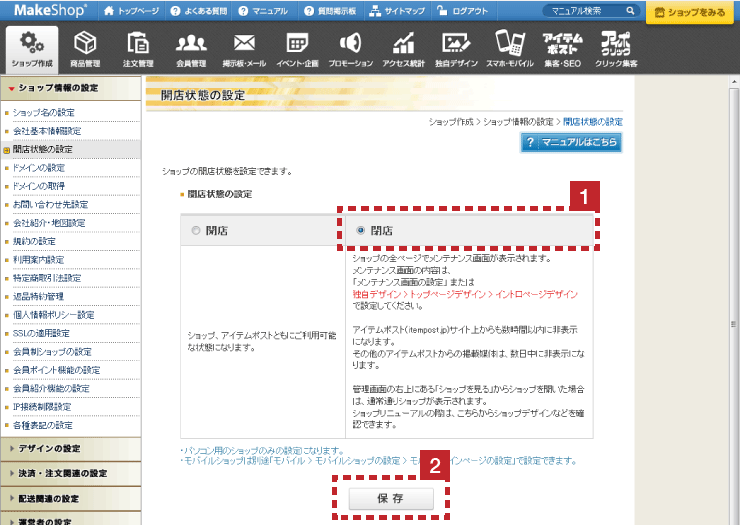Select the 閉店 radio button

pyautogui.click(x=361, y=230)
